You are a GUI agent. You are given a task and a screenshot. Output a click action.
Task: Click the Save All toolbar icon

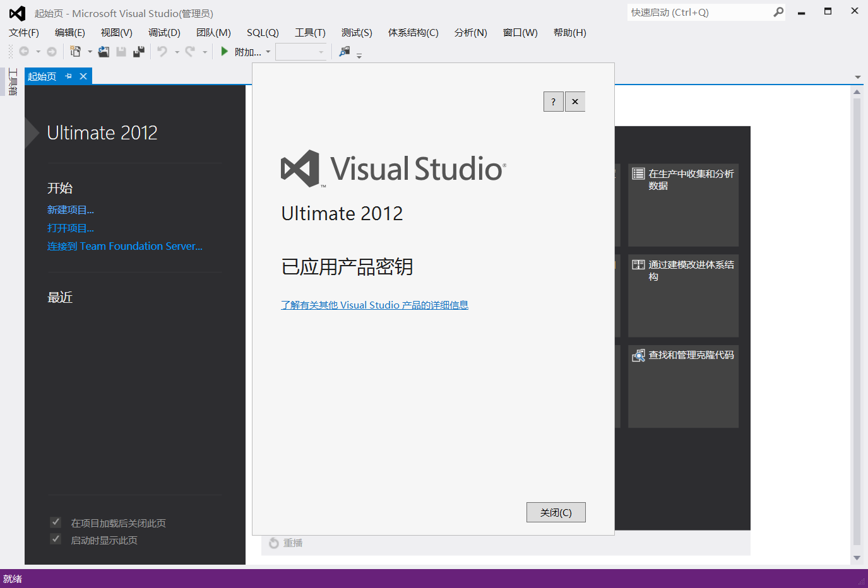[x=139, y=52]
